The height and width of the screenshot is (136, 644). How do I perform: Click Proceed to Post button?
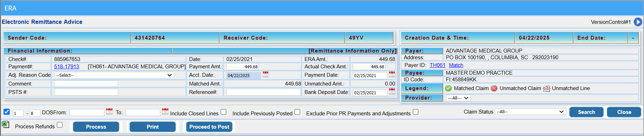click(209, 127)
